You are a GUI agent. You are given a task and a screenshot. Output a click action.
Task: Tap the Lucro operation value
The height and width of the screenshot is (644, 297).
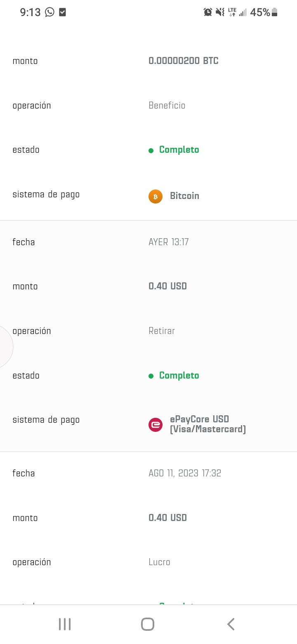coord(159,562)
